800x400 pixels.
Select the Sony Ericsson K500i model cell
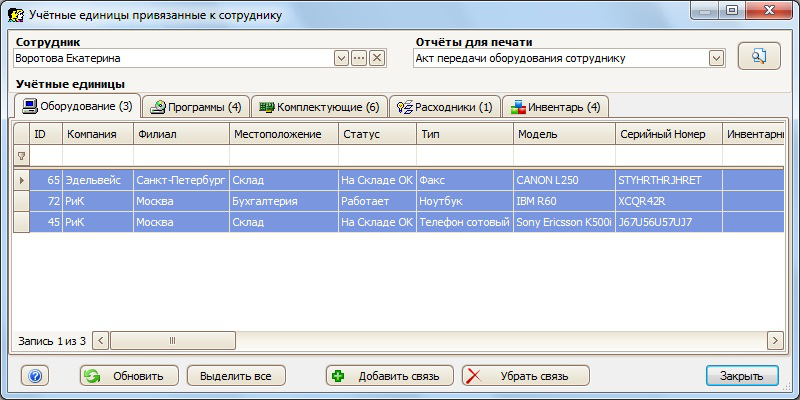[x=564, y=222]
